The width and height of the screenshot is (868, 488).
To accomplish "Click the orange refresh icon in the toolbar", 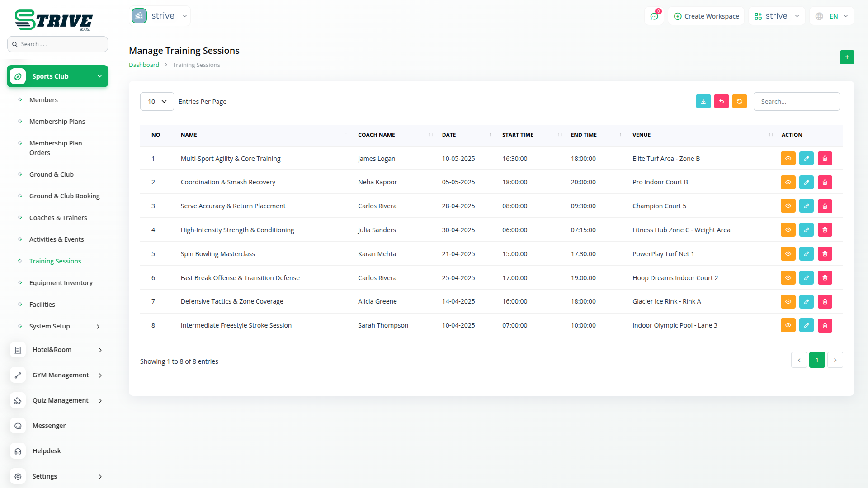I will tap(739, 102).
